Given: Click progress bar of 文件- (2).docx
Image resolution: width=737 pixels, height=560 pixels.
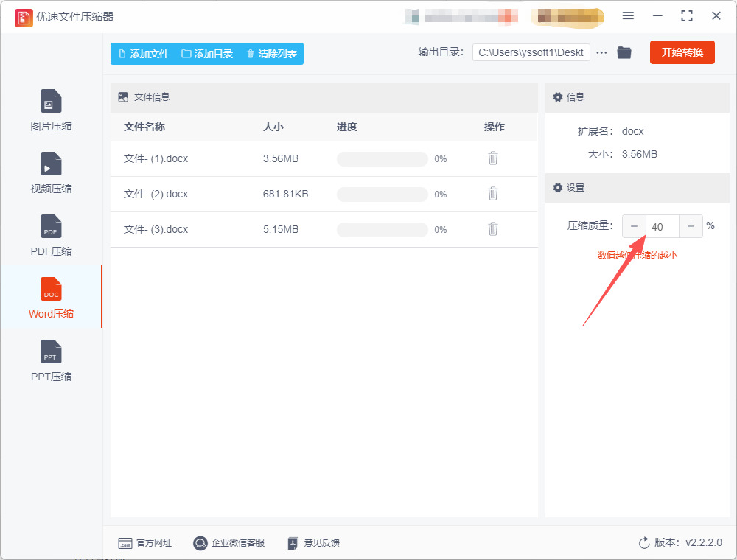Looking at the screenshot, I should tap(382, 194).
